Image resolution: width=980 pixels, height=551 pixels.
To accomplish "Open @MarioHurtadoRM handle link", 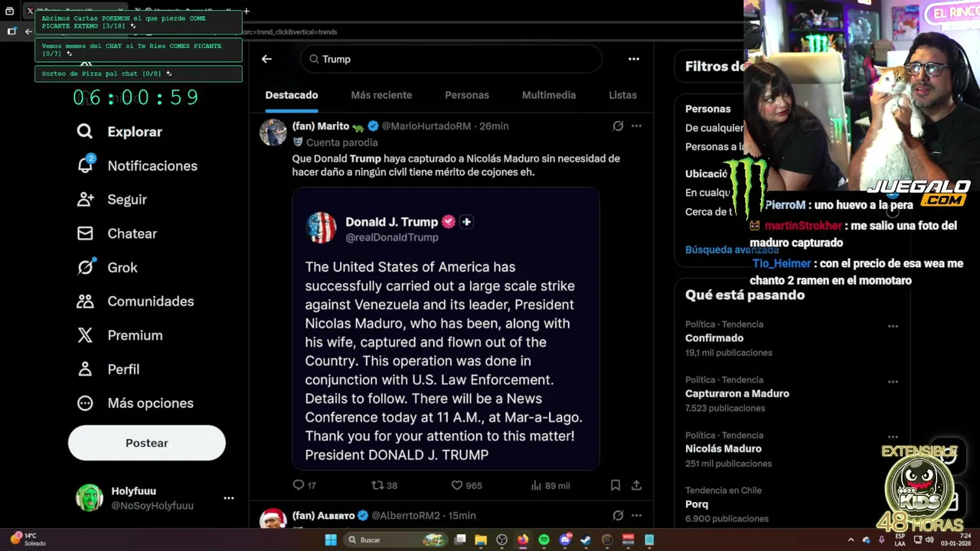I will click(426, 126).
